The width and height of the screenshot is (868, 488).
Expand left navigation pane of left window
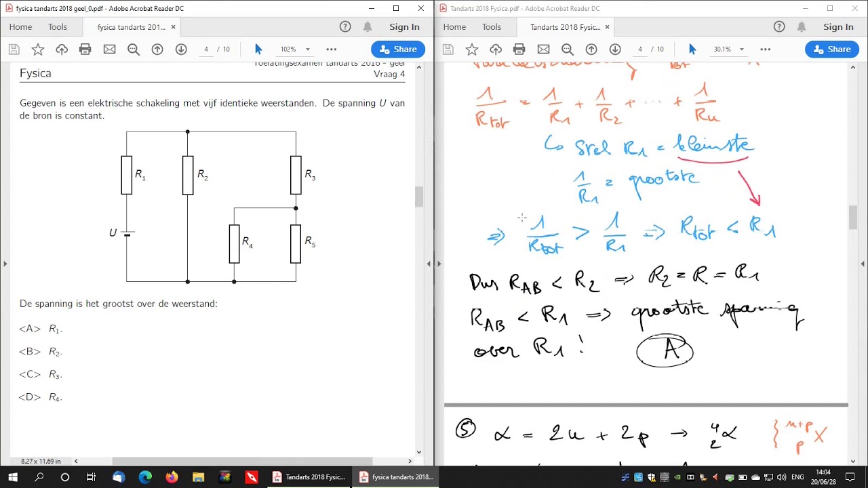coord(5,264)
